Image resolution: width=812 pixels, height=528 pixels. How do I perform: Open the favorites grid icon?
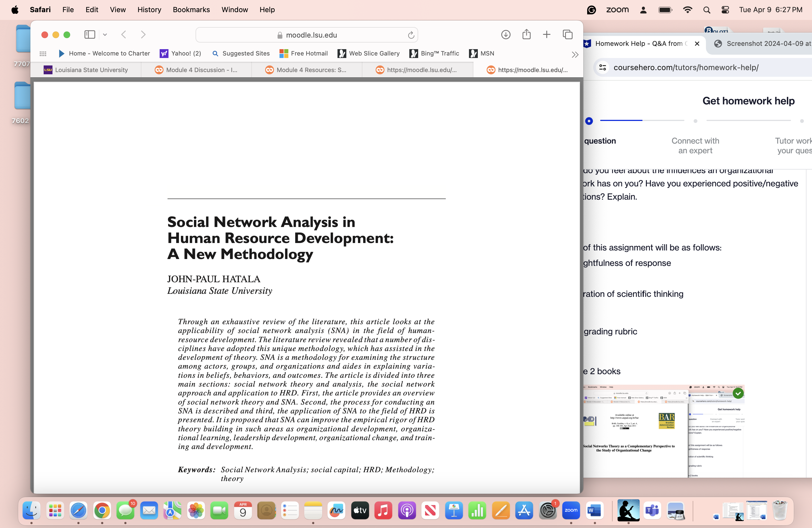[43, 54]
